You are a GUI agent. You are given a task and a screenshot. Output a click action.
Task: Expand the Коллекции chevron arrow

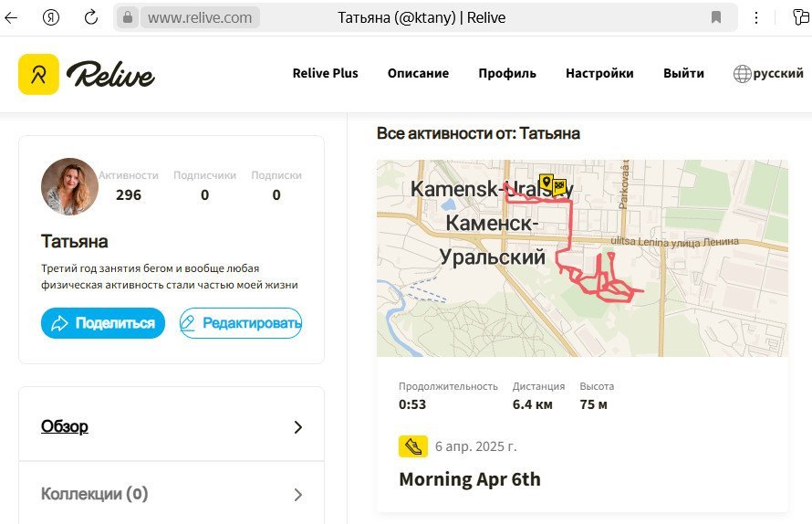pyautogui.click(x=297, y=495)
